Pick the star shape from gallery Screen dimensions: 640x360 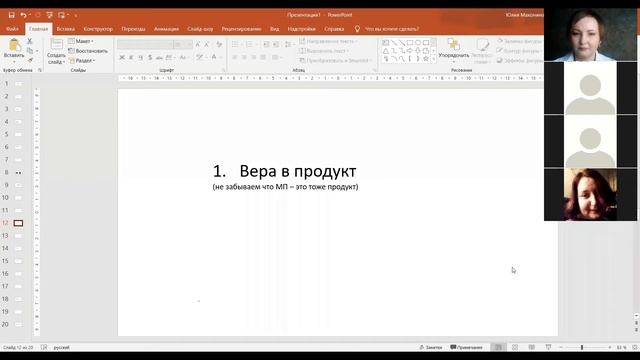pos(426,59)
